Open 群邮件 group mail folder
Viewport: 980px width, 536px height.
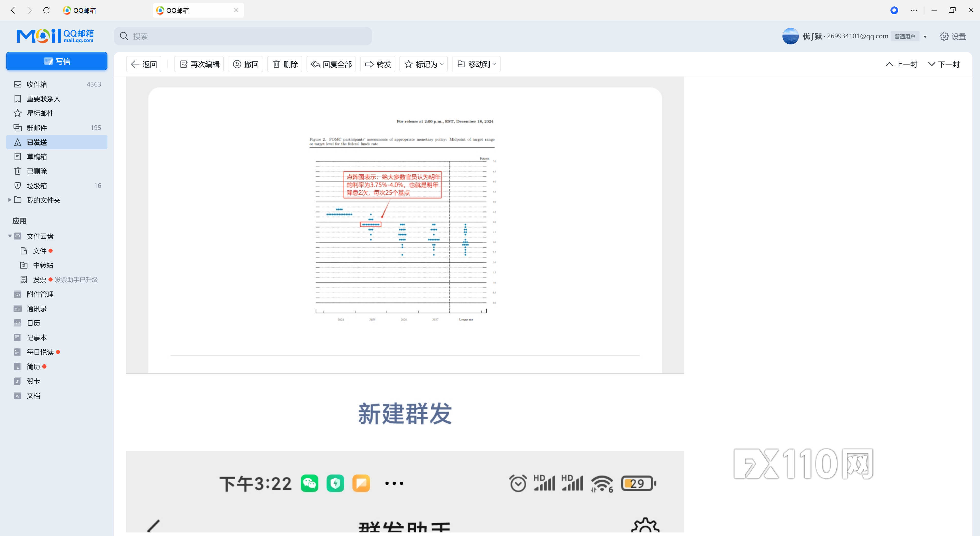tap(57, 127)
